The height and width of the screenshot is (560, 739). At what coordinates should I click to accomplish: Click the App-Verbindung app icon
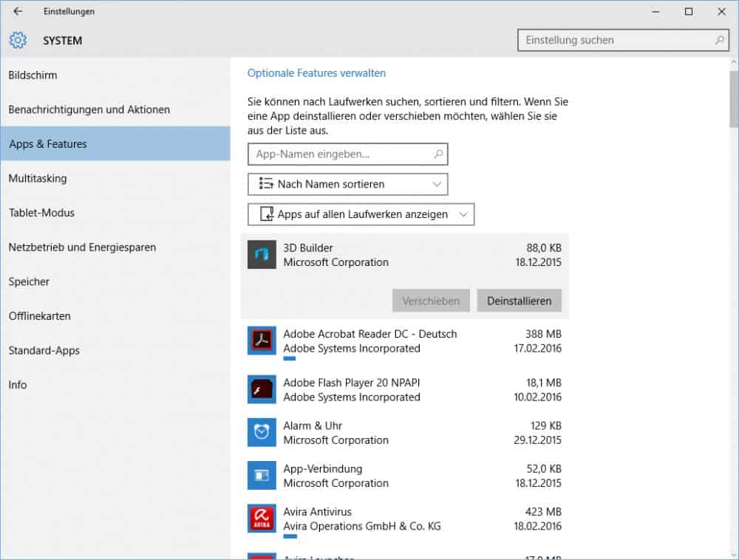[x=262, y=476]
